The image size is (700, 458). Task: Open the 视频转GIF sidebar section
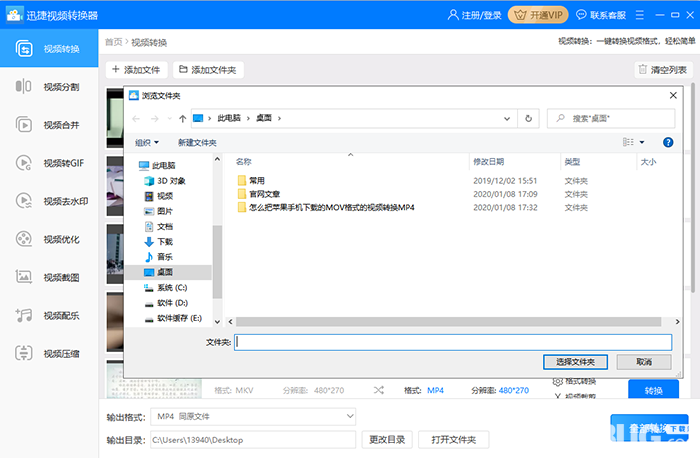pos(49,163)
